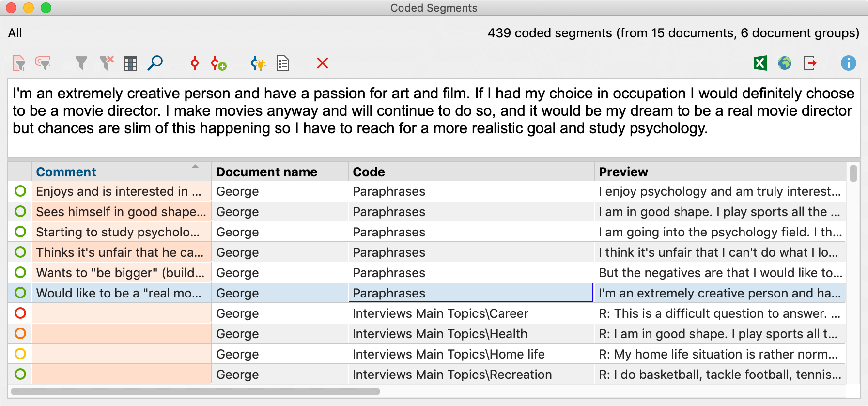Click the red code segment icon
Screen dimensions: 868x406
pyautogui.click(x=195, y=63)
